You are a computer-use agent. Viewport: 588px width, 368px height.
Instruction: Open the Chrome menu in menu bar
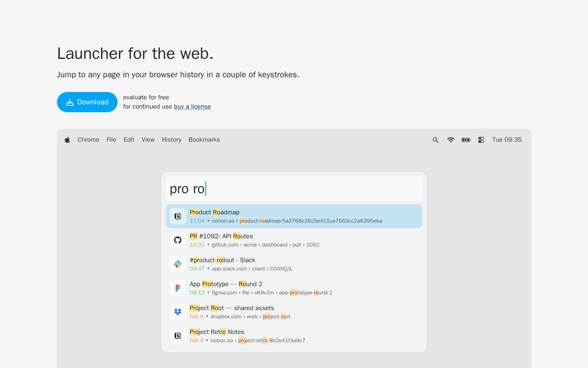pos(88,140)
